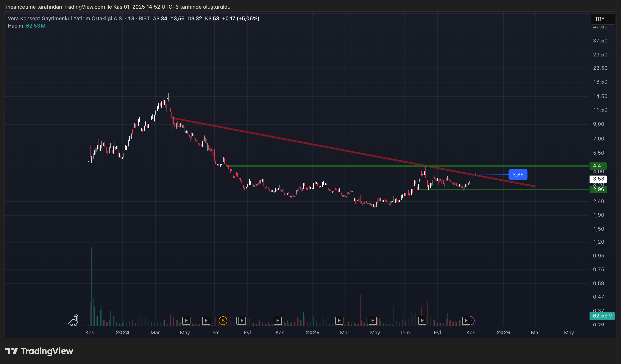Click the earnings marker near Tem 2024
621x364 pixels.
coord(206,321)
